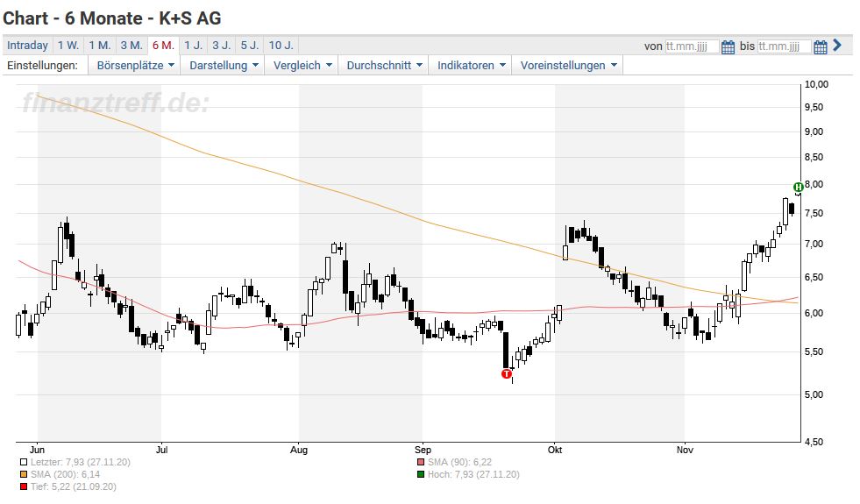Click the Einstellungen label
The height and width of the screenshot is (504, 860).
point(42,65)
